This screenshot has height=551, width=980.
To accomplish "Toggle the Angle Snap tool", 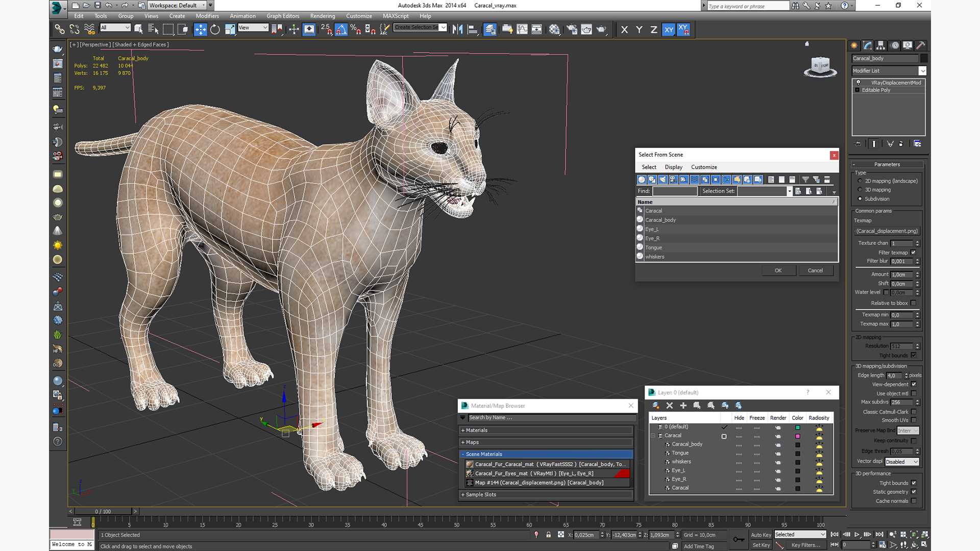I will [341, 30].
